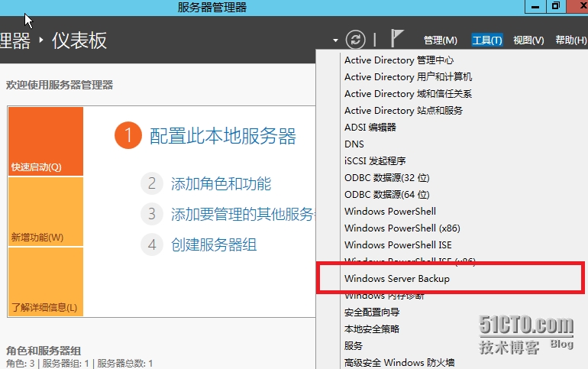Open ADSI 编辑器 from tools menu

[x=370, y=128]
